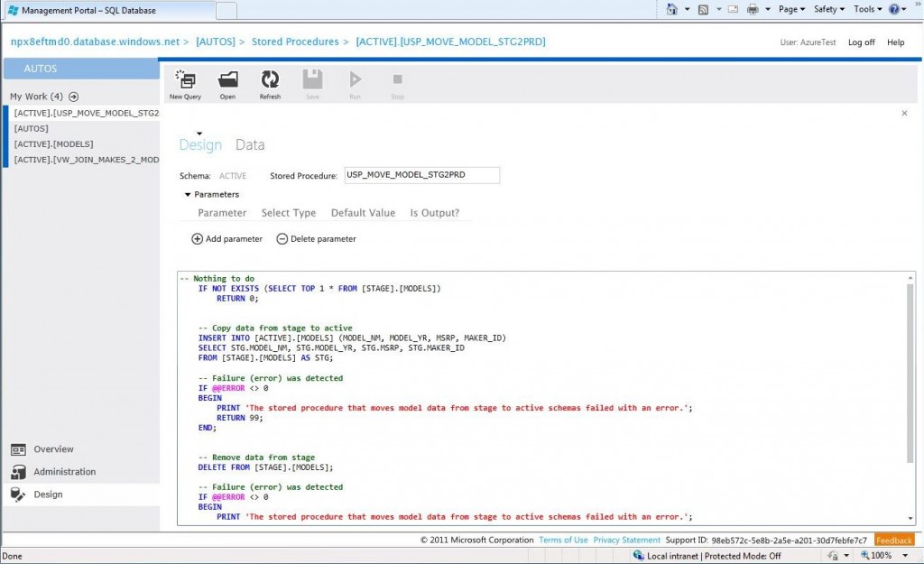Collapse the Parameters section

187,194
